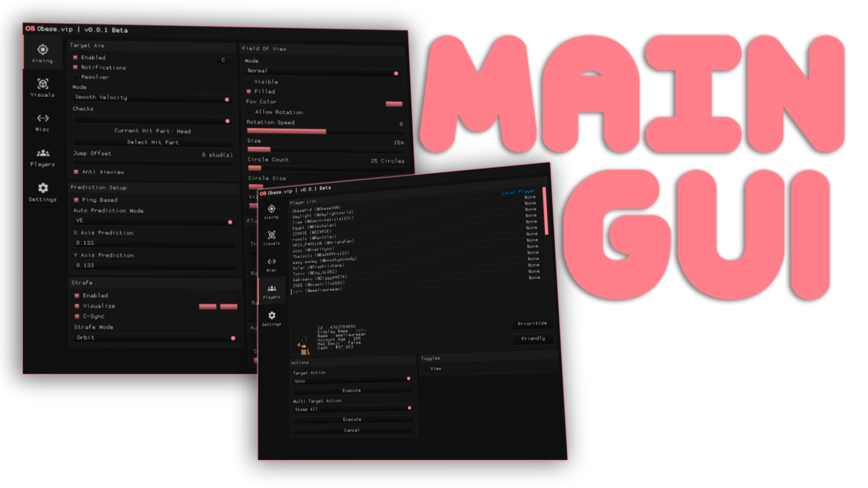Toggle Ping Based prediction checkbox

(x=76, y=200)
